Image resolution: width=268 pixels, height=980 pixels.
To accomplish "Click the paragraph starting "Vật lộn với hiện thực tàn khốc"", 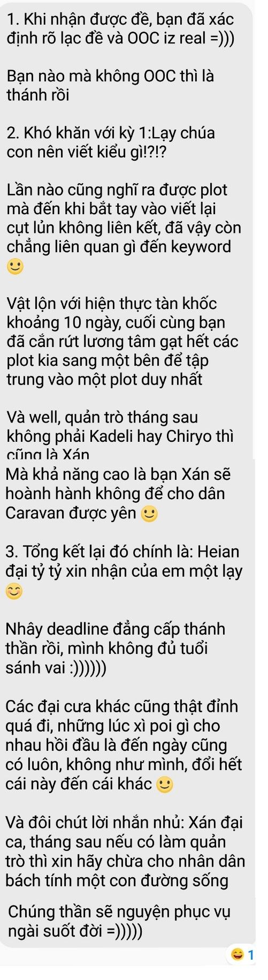I will coord(122,341).
